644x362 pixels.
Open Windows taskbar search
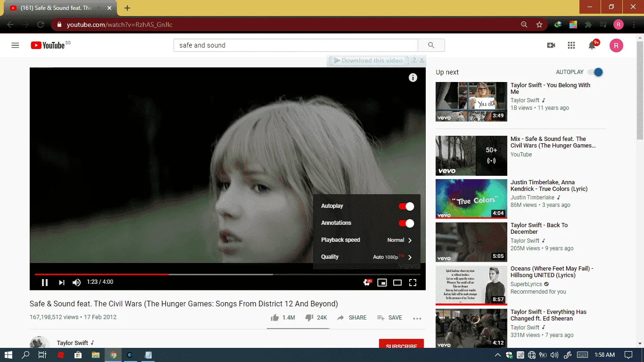point(25,355)
